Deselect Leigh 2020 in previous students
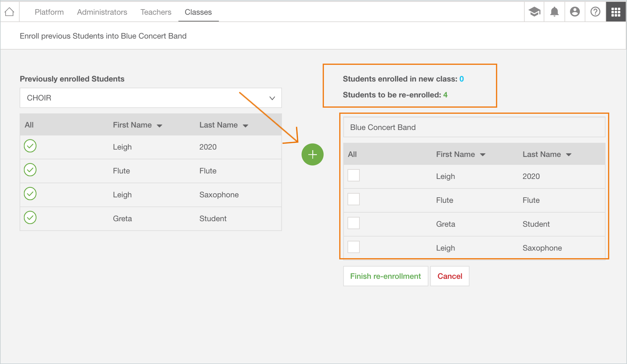 tap(30, 146)
